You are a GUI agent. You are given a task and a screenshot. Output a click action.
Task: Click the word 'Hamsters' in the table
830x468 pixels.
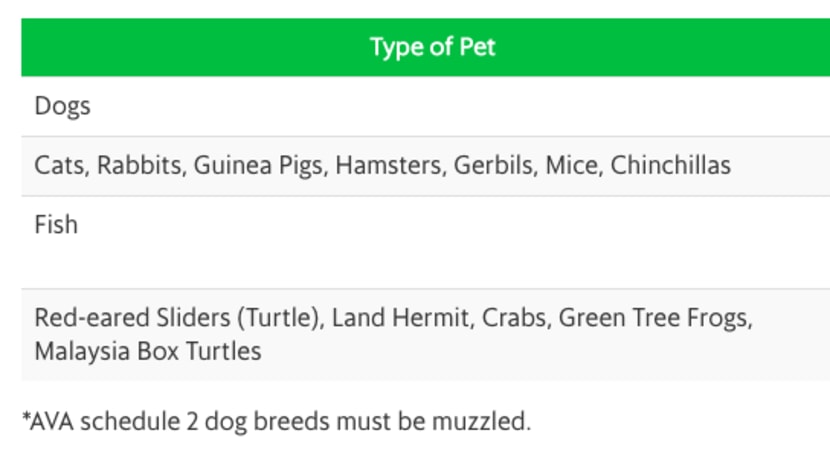click(389, 165)
